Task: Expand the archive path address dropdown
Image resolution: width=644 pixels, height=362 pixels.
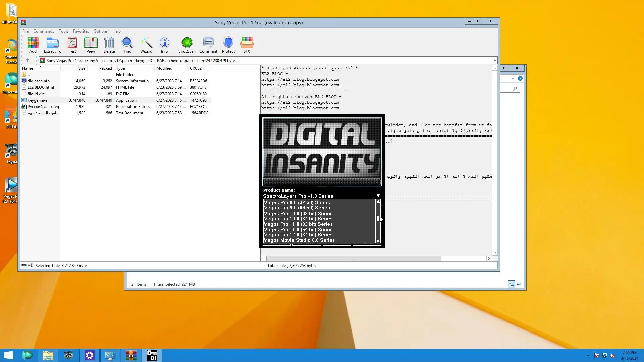Action: [494, 61]
